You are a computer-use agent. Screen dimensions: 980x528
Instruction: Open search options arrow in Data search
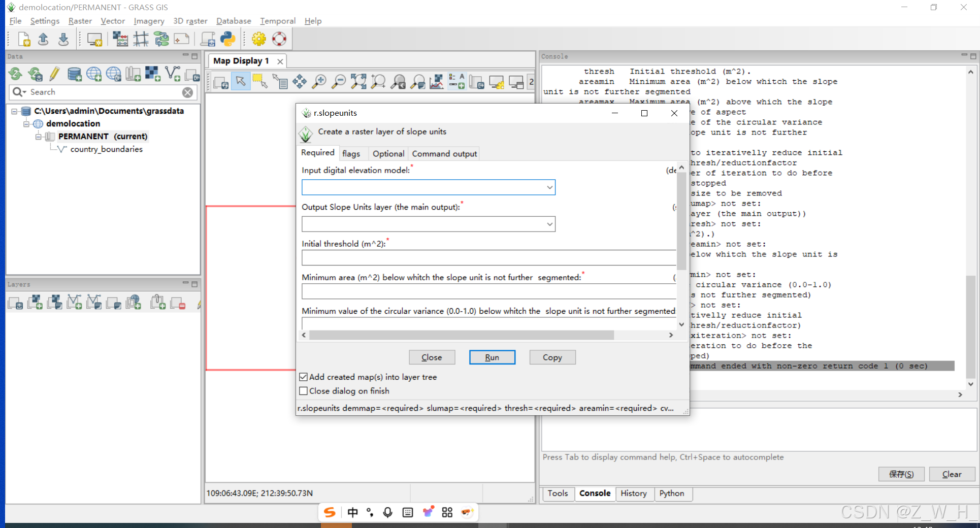[19, 92]
